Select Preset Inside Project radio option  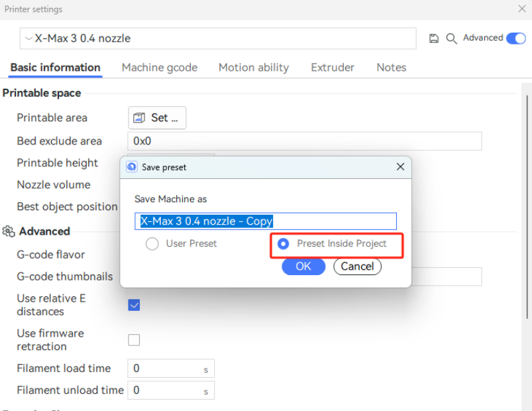[284, 244]
